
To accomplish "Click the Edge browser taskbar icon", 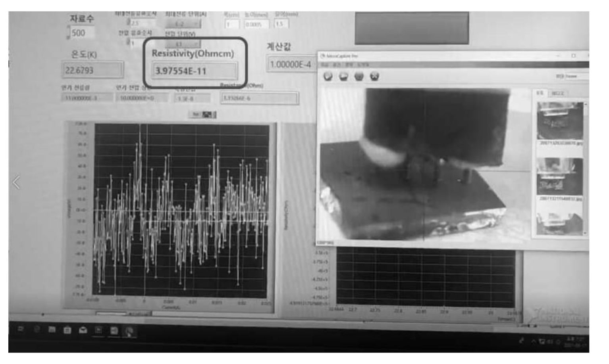I will click(x=37, y=329).
